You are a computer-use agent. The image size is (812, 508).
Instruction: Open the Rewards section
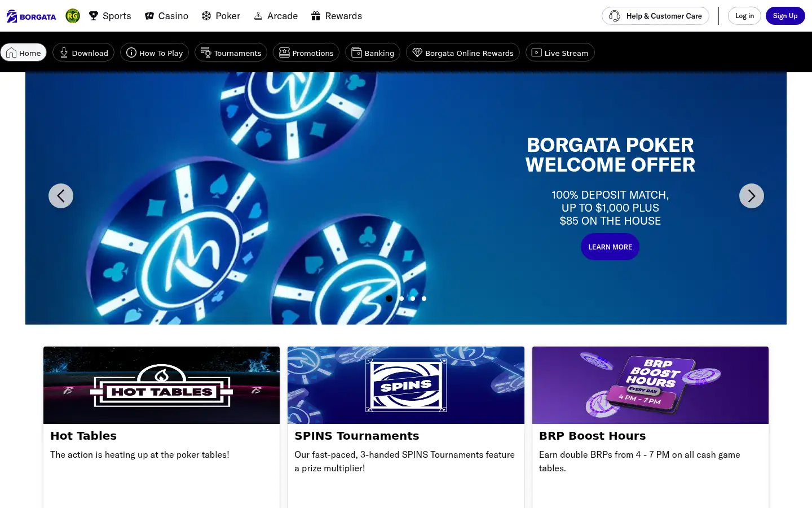(x=337, y=16)
